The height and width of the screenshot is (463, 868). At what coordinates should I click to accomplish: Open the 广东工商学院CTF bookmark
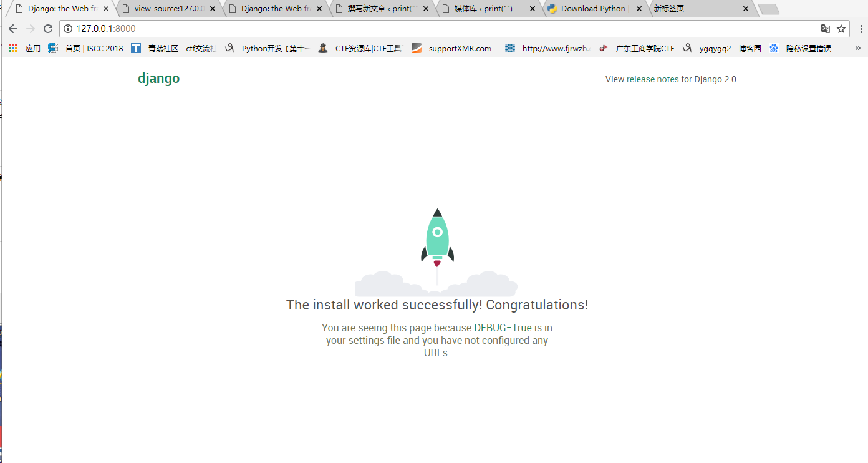(637, 48)
